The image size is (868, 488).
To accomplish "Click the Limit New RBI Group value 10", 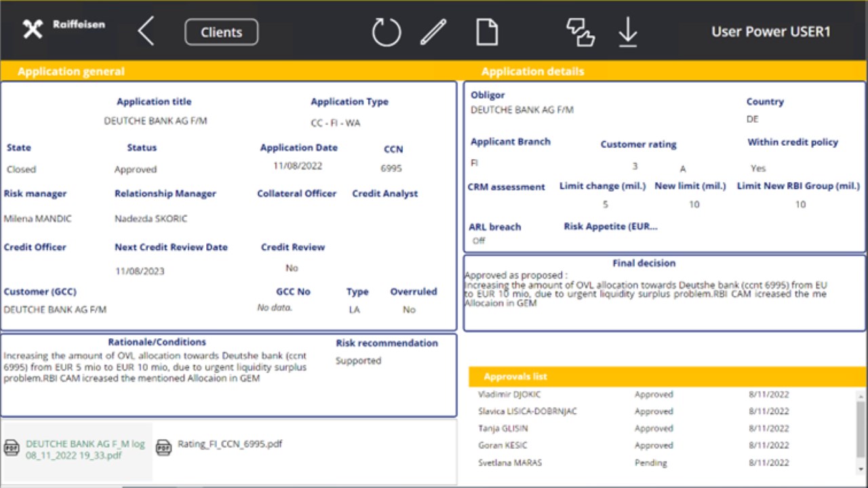I will point(800,205).
